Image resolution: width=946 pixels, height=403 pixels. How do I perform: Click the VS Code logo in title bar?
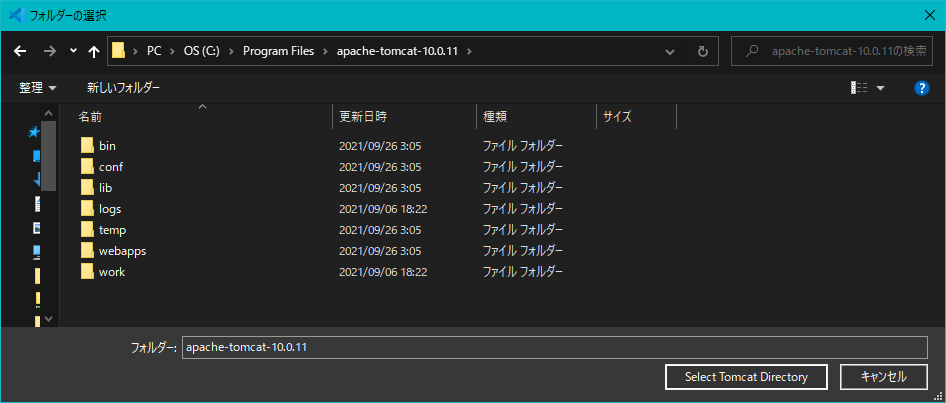pos(16,15)
